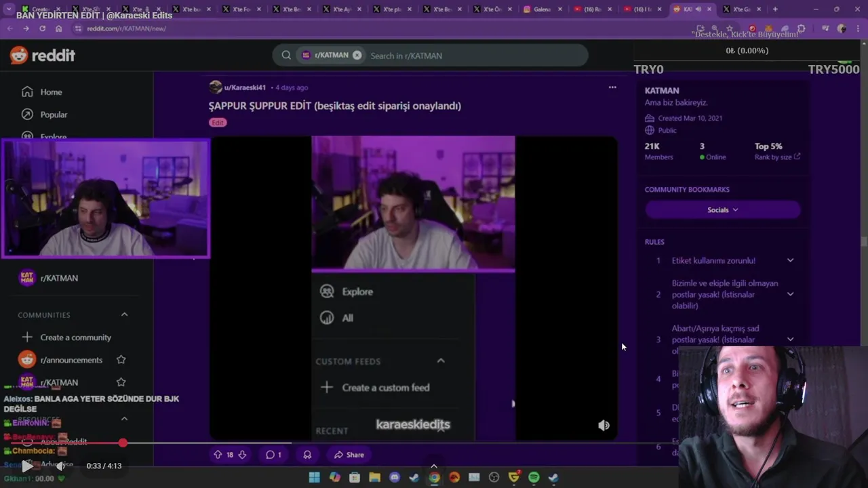Viewport: 868px width, 488px height.
Task: Toggle the outer video player's volume
Action: click(60, 466)
